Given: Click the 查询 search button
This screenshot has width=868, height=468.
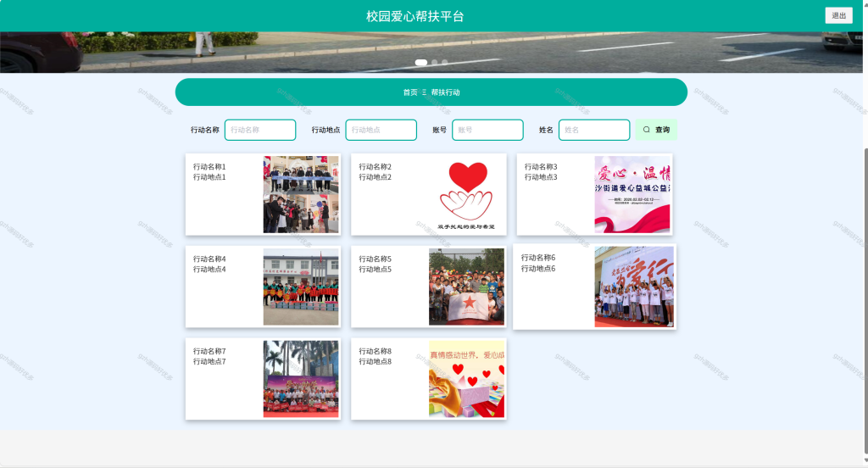Looking at the screenshot, I should (x=656, y=130).
